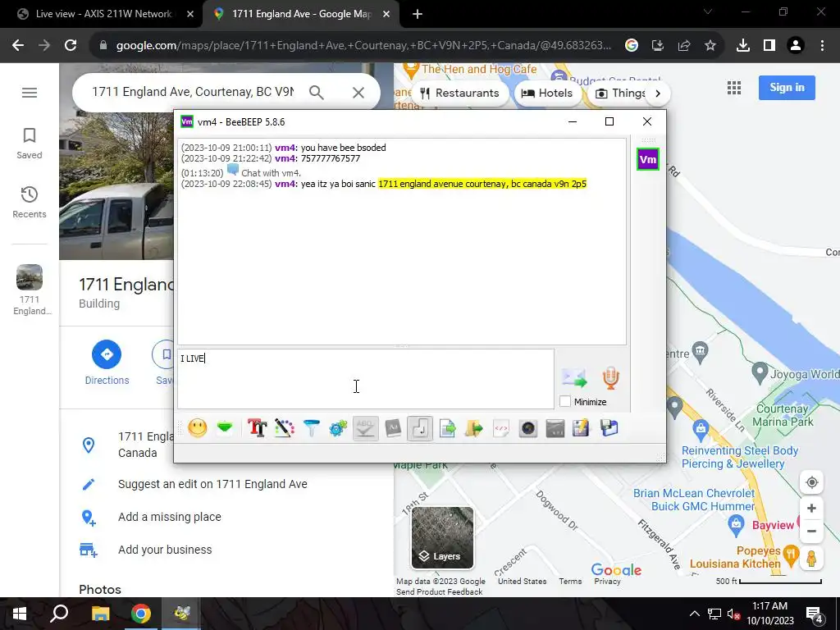
Task: Open Chrome downloads icon
Action: point(743,46)
